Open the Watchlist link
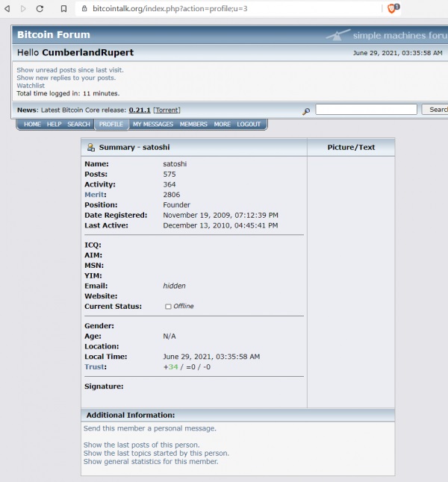The image size is (448, 482). 31,86
